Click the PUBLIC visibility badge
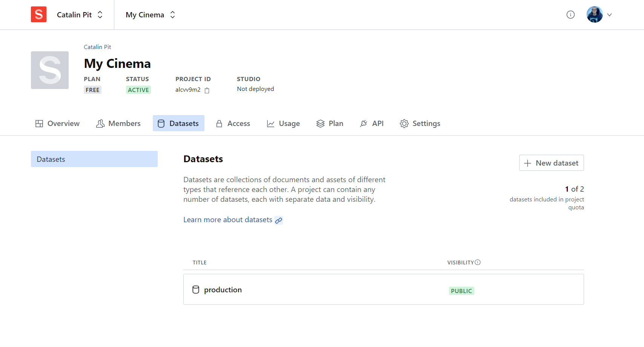The height and width of the screenshot is (347, 644). tap(461, 291)
